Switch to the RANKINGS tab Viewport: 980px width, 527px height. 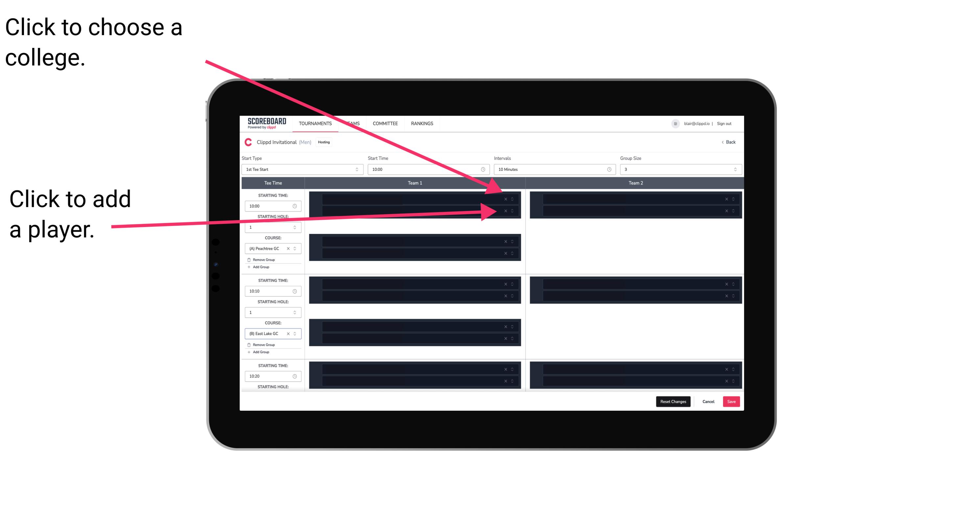(x=423, y=124)
